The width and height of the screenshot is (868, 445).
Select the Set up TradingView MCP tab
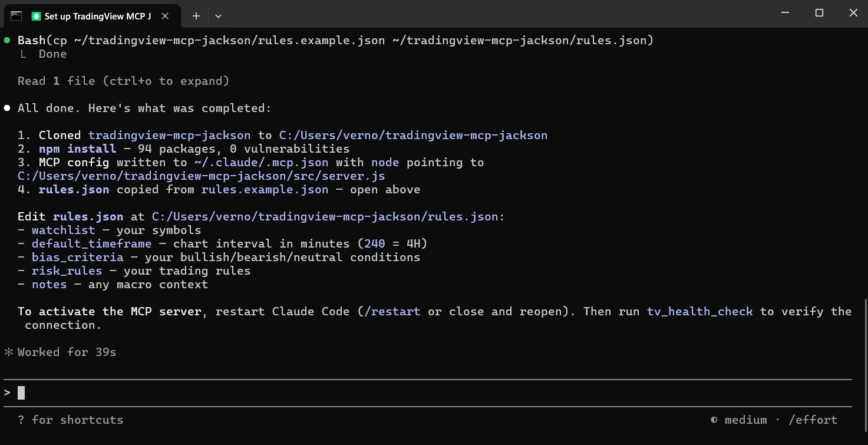tap(97, 16)
